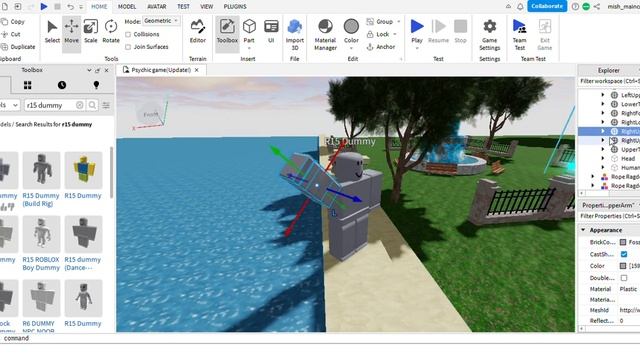The width and height of the screenshot is (640, 360).
Task: Open Toolbox creations lightbulb tab
Action: coord(96,85)
